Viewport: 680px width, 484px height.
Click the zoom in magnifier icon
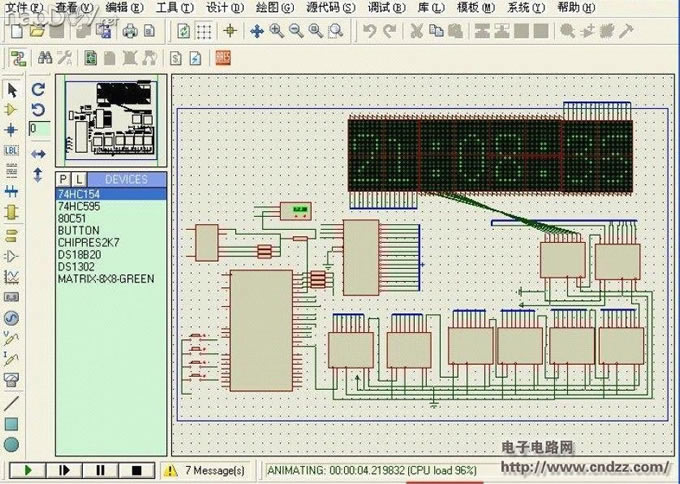(x=276, y=31)
